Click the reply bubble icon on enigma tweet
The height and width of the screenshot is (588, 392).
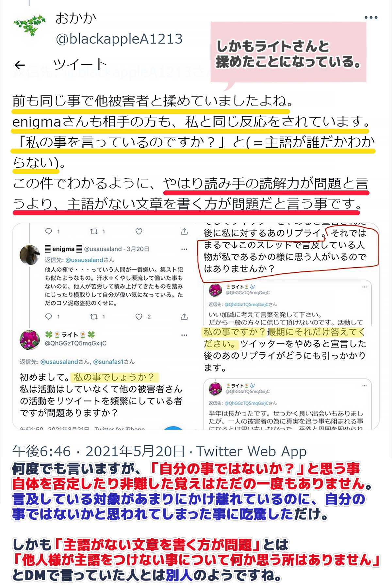click(x=48, y=317)
